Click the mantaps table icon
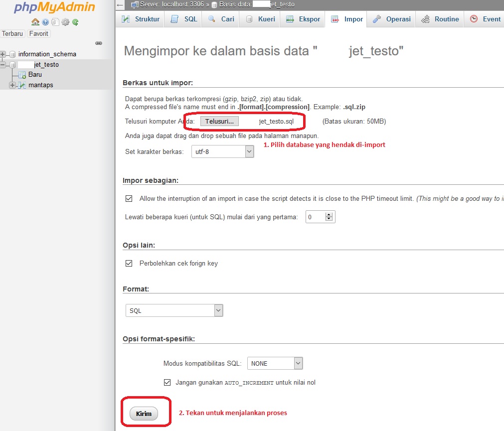The width and height of the screenshot is (504, 431). click(22, 85)
